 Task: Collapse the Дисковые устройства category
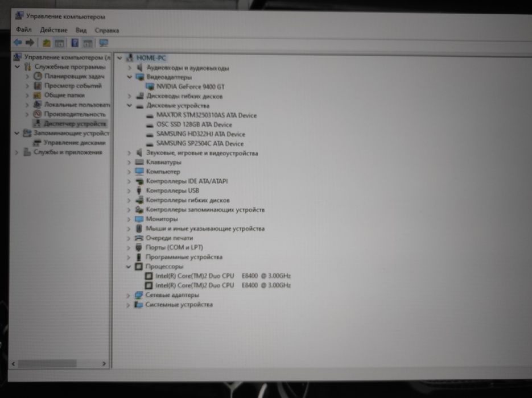tap(129, 105)
